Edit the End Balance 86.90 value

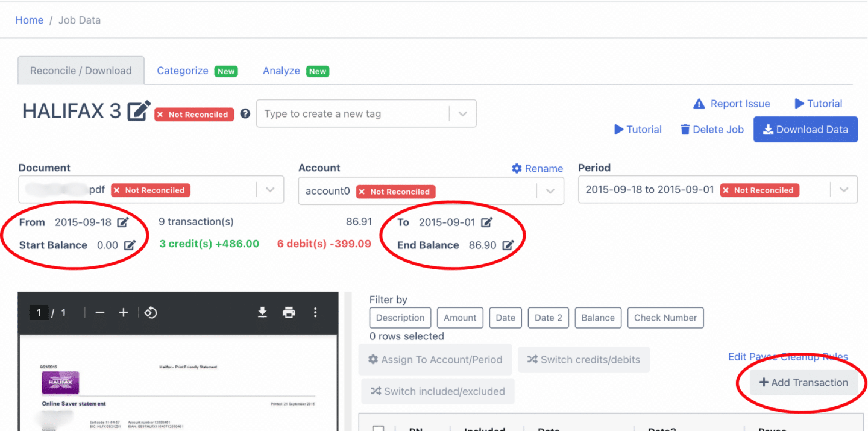pos(508,245)
